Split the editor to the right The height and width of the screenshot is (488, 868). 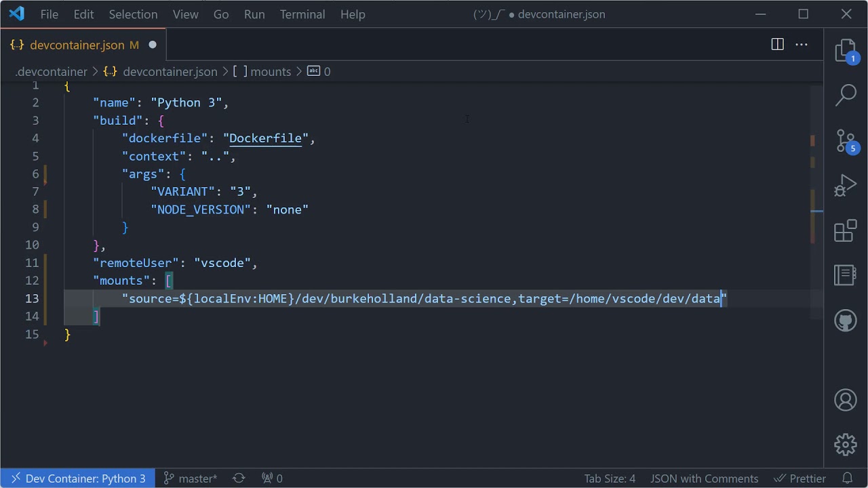point(778,45)
